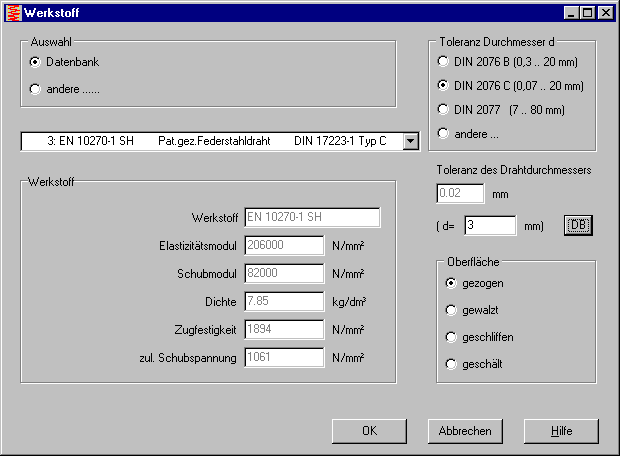Select the Datenbank radio option
620x456 pixels.
(x=37, y=62)
